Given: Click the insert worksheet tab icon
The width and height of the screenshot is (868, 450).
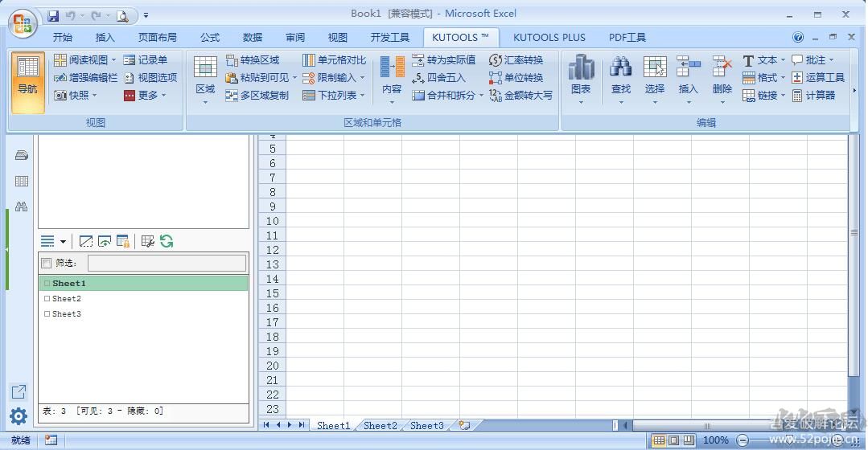Looking at the screenshot, I should (464, 425).
